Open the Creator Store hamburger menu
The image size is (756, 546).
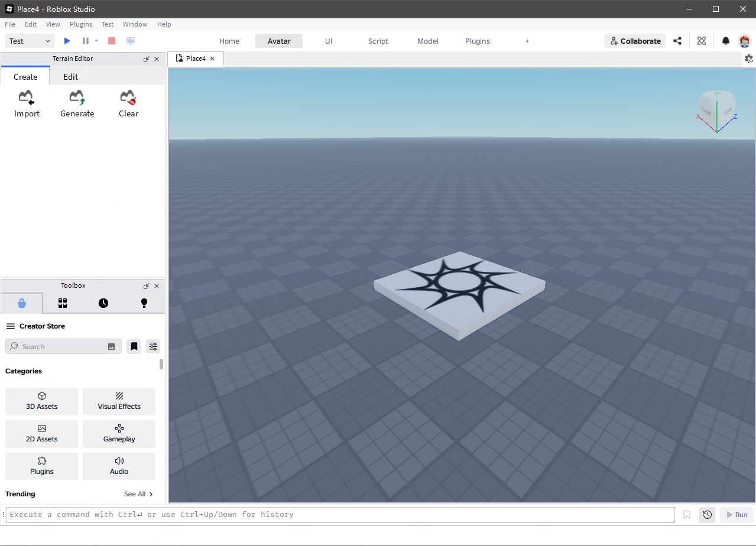10,326
